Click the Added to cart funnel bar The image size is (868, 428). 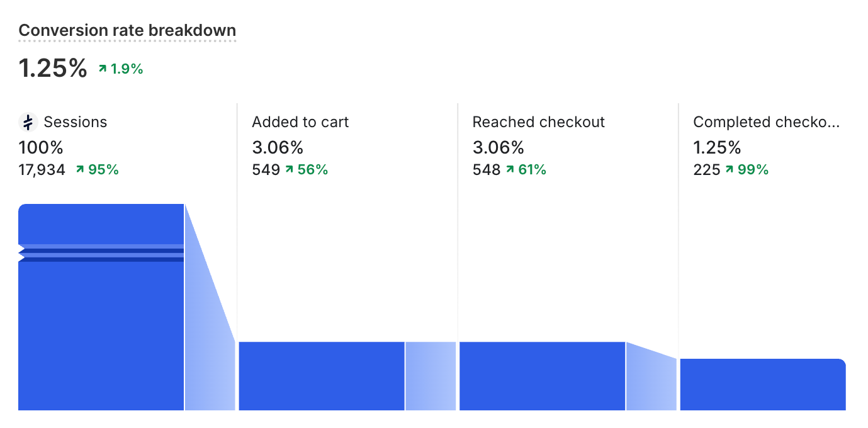click(x=321, y=376)
